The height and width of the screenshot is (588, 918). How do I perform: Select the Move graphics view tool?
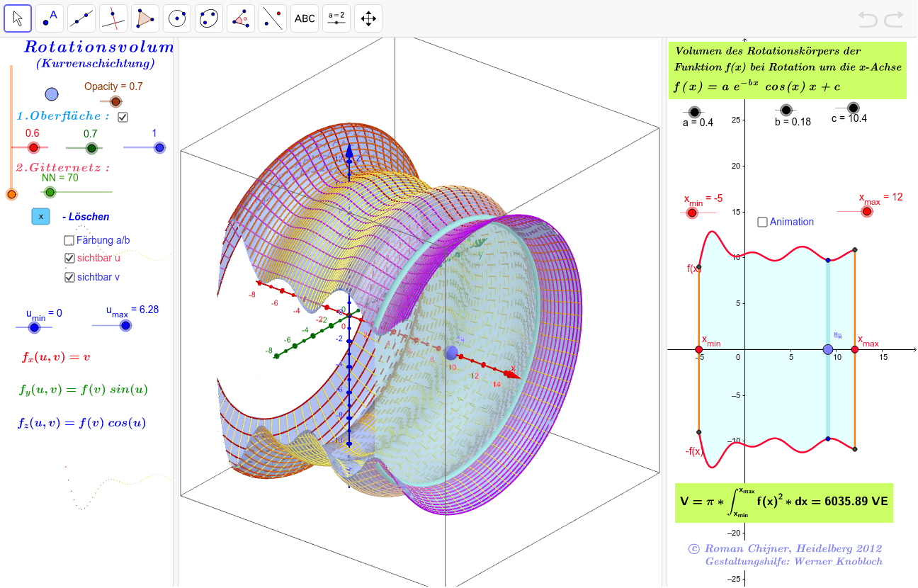pos(368,18)
